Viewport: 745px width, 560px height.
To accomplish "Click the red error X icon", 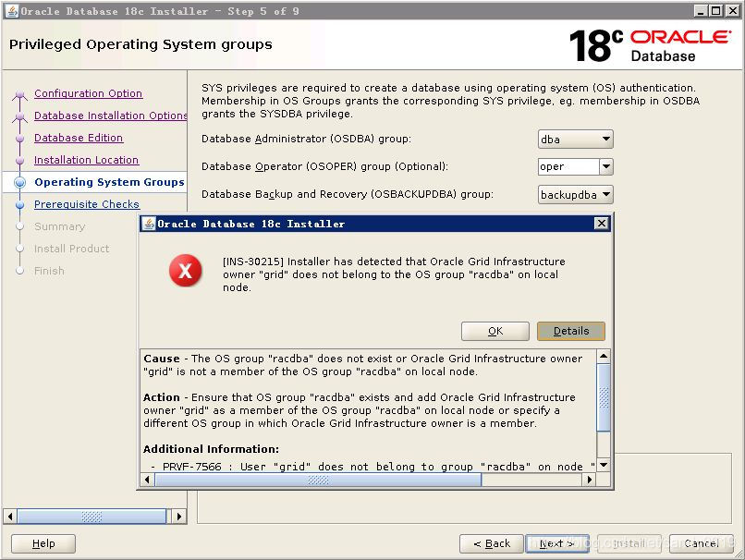I will point(185,271).
